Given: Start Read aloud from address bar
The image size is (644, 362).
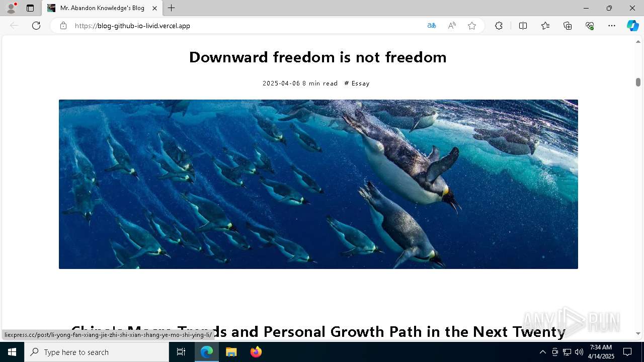Looking at the screenshot, I should (x=452, y=26).
